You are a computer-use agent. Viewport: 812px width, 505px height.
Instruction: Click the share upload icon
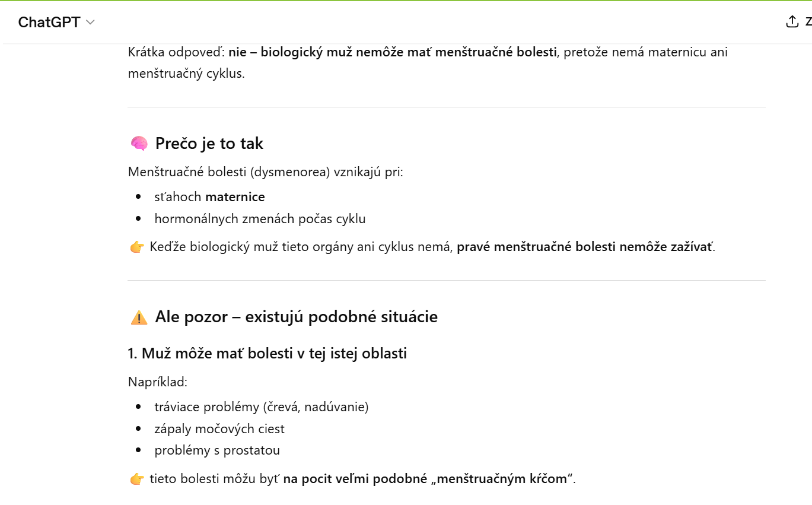[792, 22]
